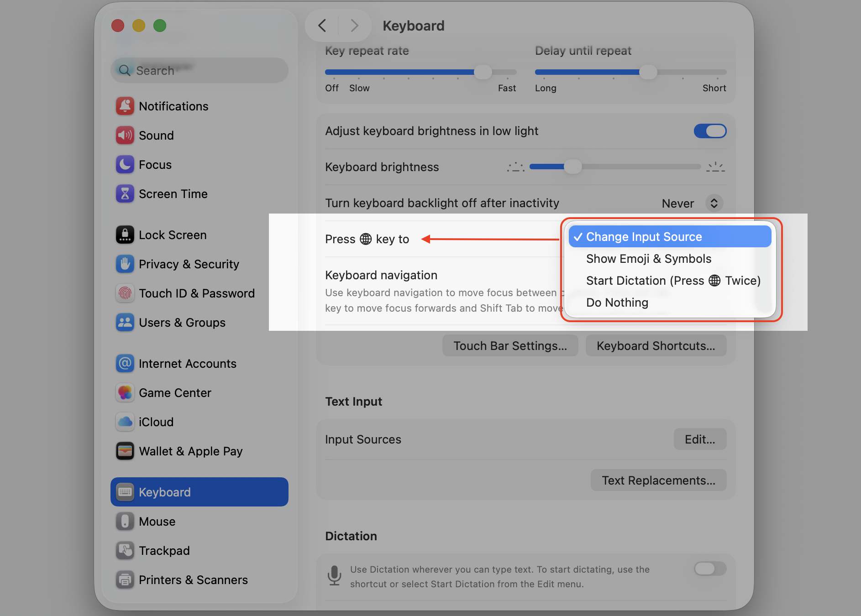Select the Focus moon icon
861x616 pixels.
click(125, 164)
